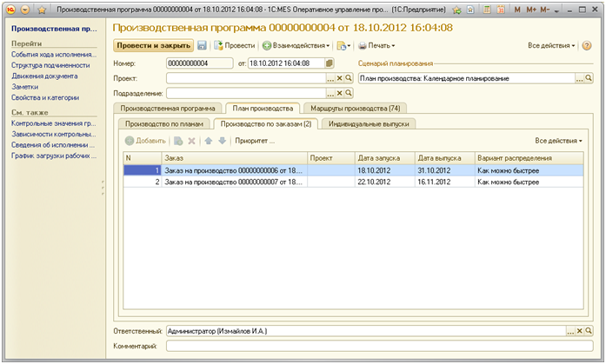This screenshot has width=606, height=364.
Task: Open Проект record with magnifier icon
Action: 349,78
